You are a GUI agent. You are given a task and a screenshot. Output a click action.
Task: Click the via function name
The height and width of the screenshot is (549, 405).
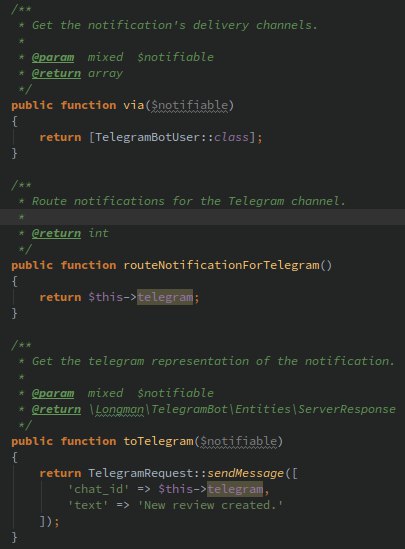(133, 105)
